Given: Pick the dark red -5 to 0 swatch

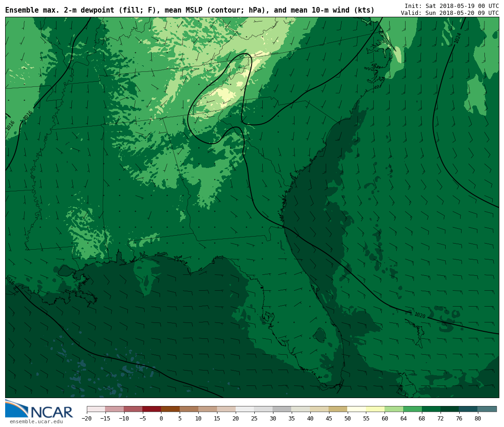Looking at the screenshot, I should tap(152, 409).
